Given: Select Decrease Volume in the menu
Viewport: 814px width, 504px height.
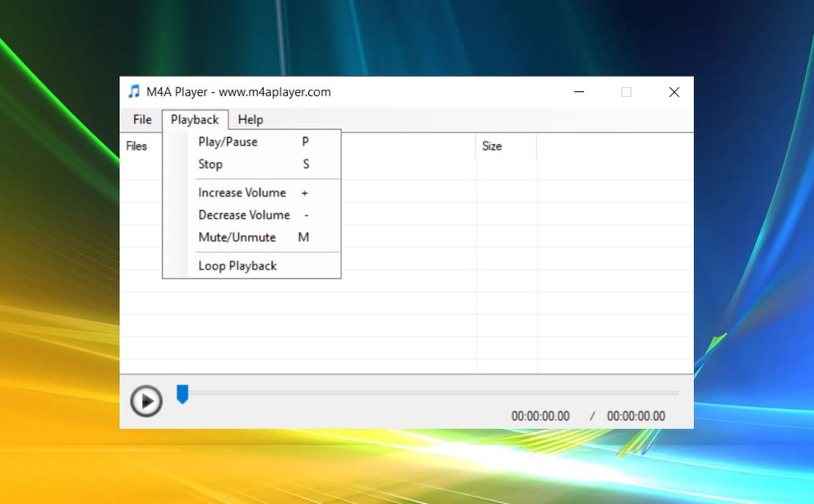Looking at the screenshot, I should click(252, 215).
